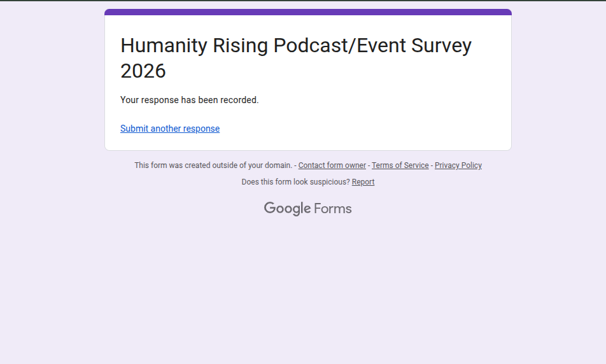Report this form as suspicious

[363, 182]
